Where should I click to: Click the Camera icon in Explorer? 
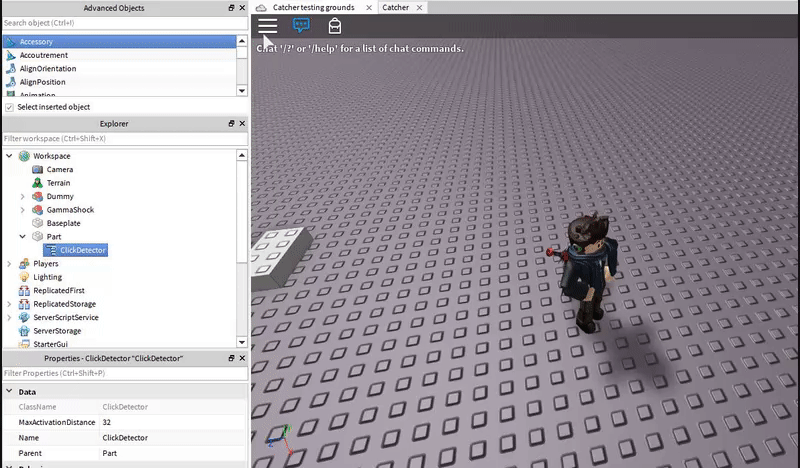tap(37, 169)
